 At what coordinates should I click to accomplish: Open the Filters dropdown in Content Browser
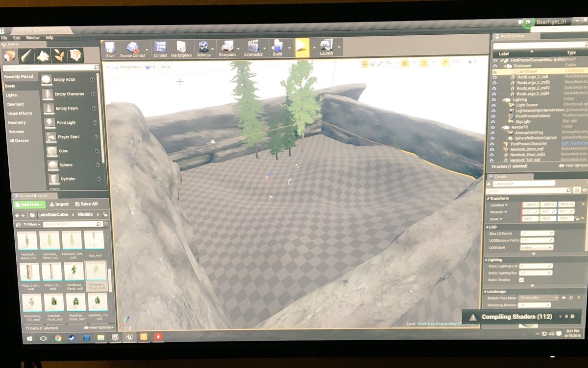click(x=32, y=224)
